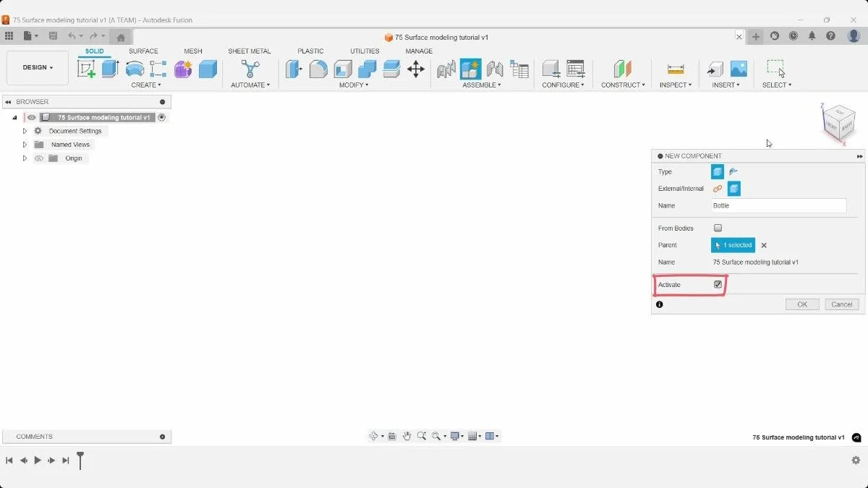Select the Offset Face tool

coord(391,69)
